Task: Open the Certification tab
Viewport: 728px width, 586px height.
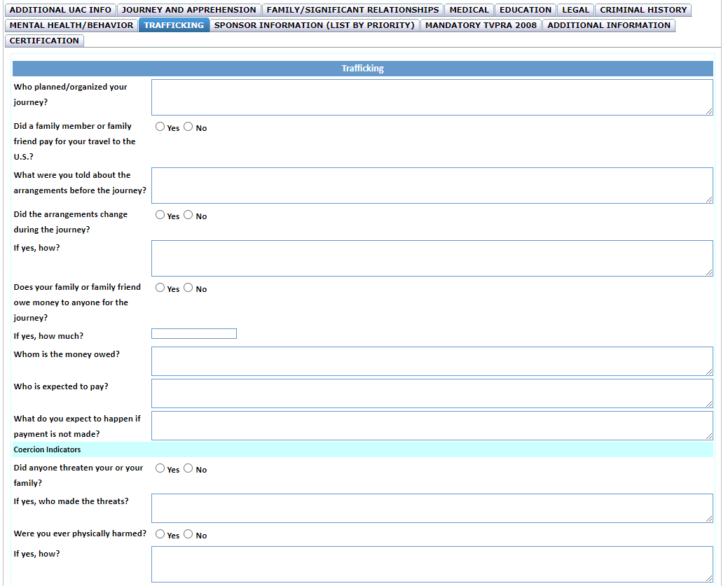Action: pyautogui.click(x=44, y=41)
